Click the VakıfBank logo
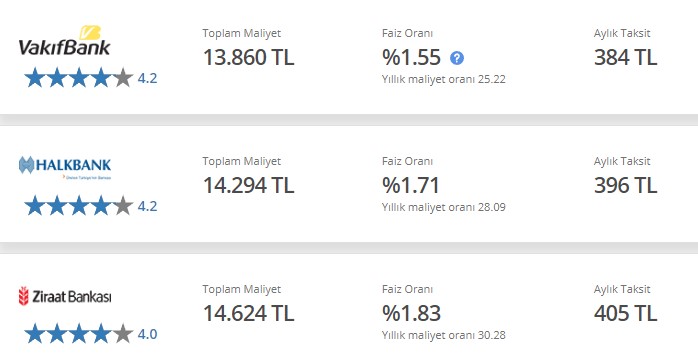The width and height of the screenshot is (698, 364). [x=65, y=41]
